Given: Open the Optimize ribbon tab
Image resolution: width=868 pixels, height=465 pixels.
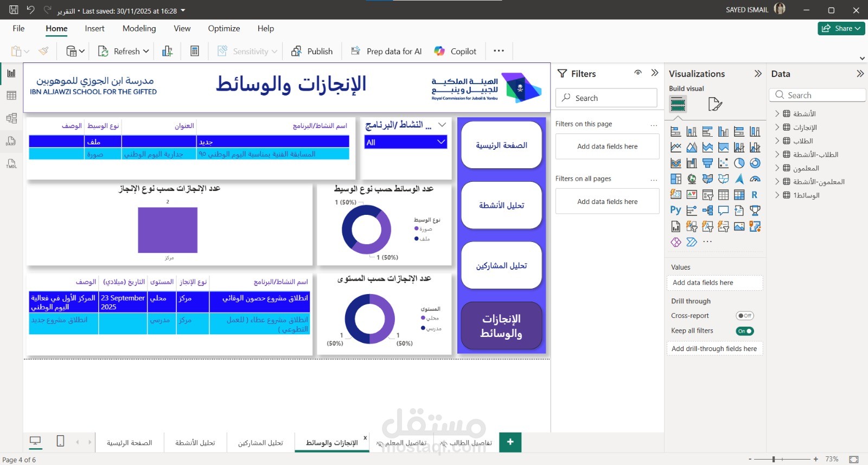Looking at the screenshot, I should pos(224,28).
